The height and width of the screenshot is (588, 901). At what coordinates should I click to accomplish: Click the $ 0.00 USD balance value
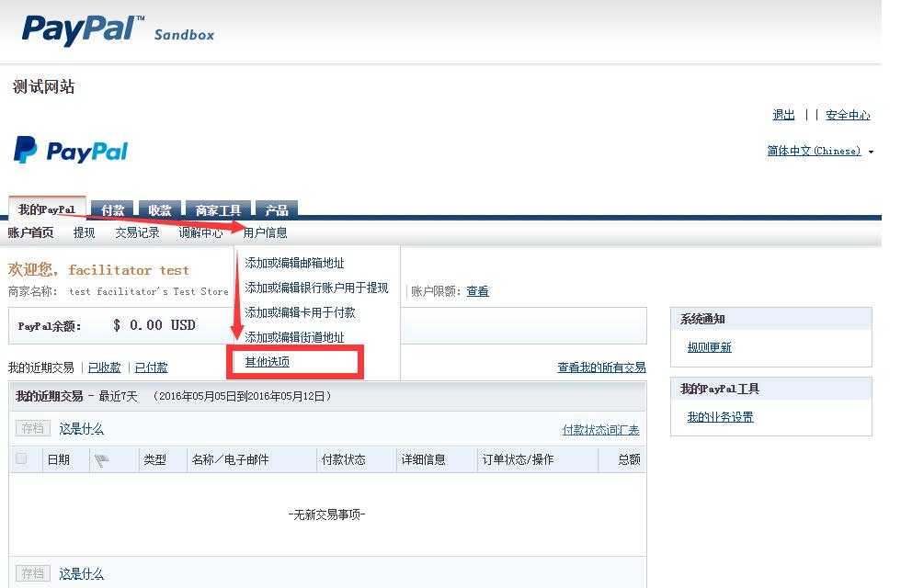(x=154, y=325)
